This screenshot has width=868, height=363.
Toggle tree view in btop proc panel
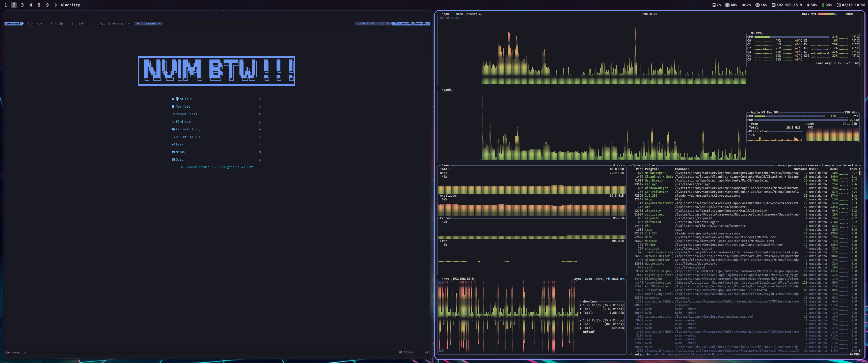click(825, 165)
